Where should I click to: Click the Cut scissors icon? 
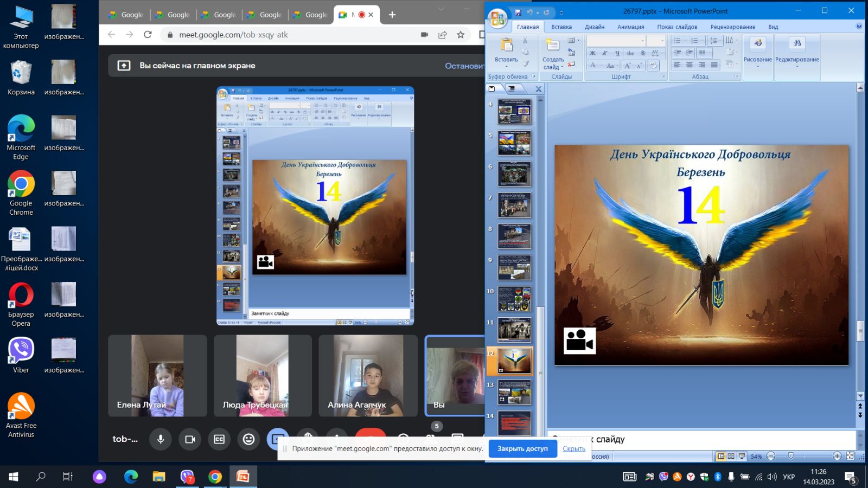(x=525, y=40)
